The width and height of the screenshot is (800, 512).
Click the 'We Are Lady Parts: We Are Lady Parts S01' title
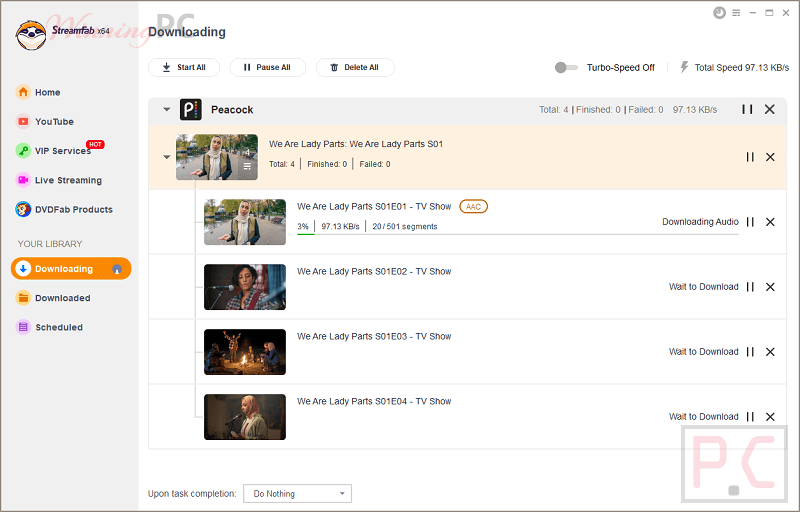point(356,144)
